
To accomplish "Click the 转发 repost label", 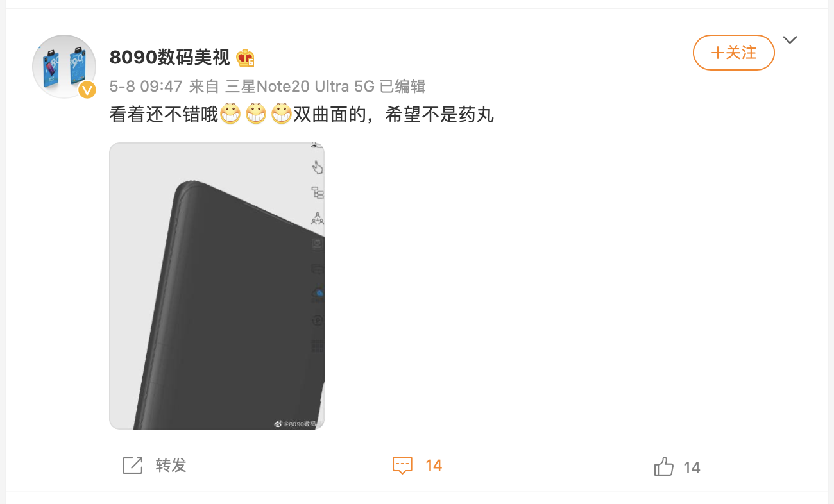I will (x=171, y=466).
